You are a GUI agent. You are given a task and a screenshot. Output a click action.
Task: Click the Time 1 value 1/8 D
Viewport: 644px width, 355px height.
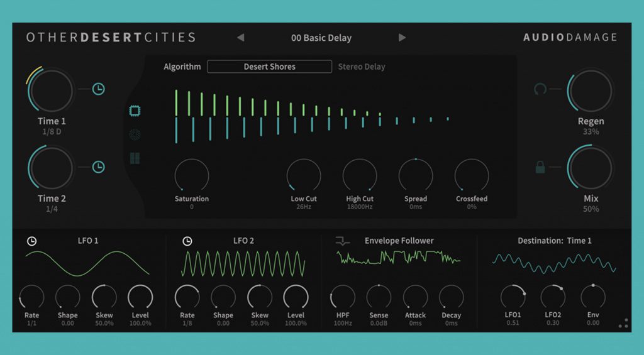(52, 132)
